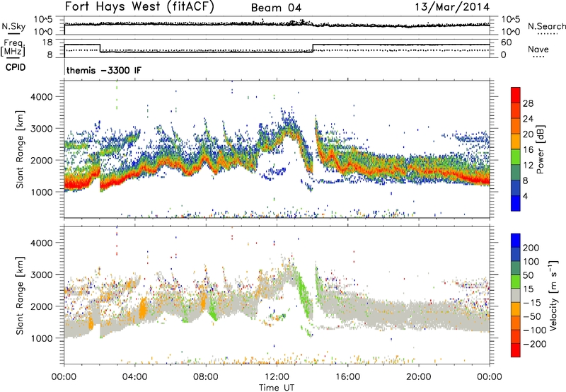Image resolution: width=566 pixels, height=392 pixels.
Task: Click the left '10^5' noise axis tick
Action: point(43,20)
